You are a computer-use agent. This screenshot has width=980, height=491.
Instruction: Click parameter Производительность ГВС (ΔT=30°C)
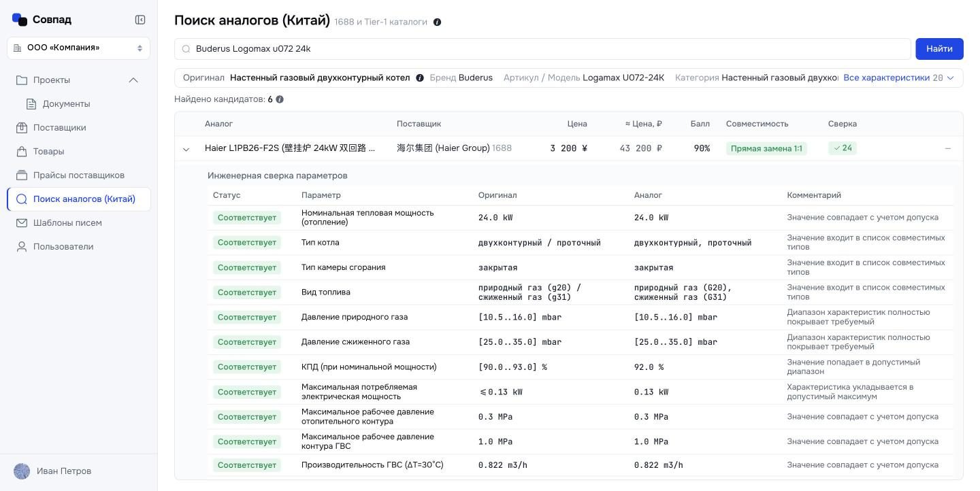point(372,465)
